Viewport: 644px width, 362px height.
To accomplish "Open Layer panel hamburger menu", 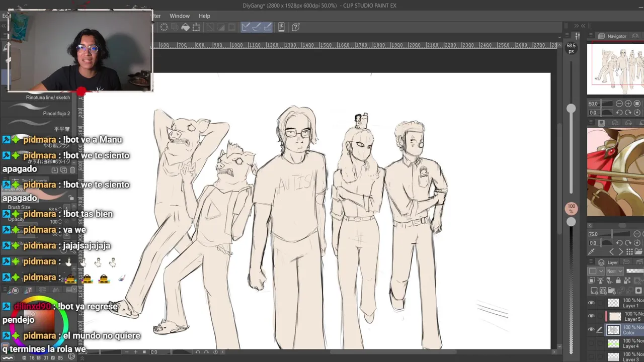I will coord(591,261).
